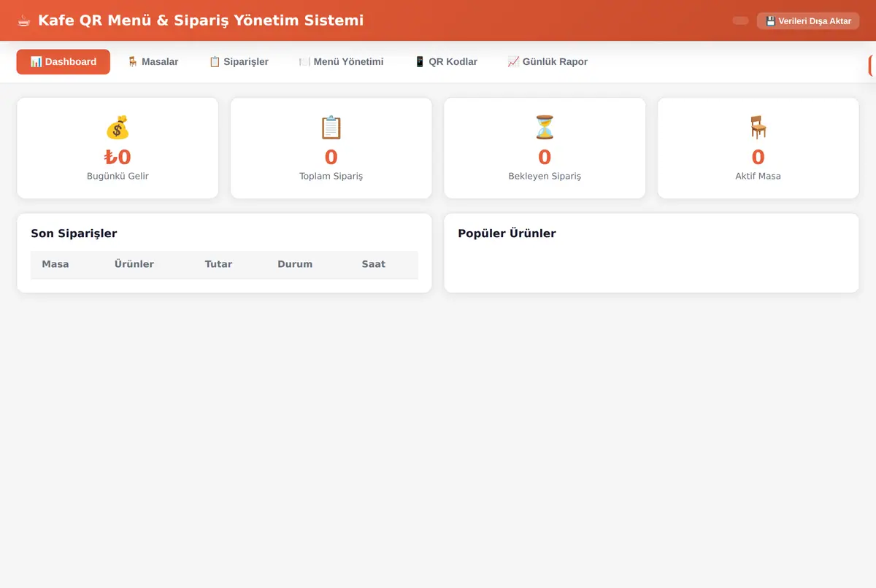Click the Son Siparişler heading
Viewport: 876px width, 588px height.
pos(74,233)
